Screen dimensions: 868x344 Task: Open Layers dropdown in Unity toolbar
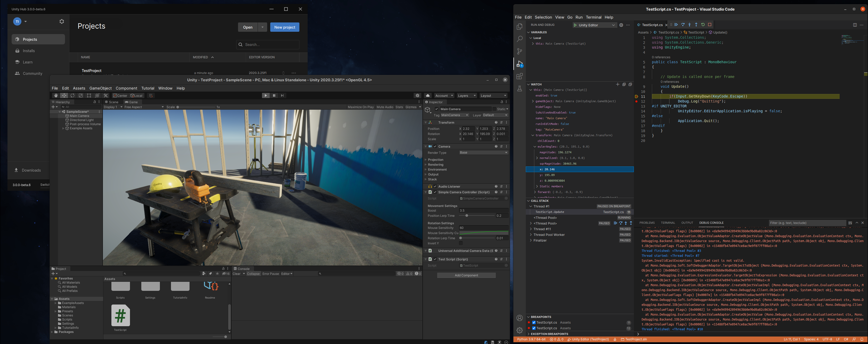click(x=467, y=96)
